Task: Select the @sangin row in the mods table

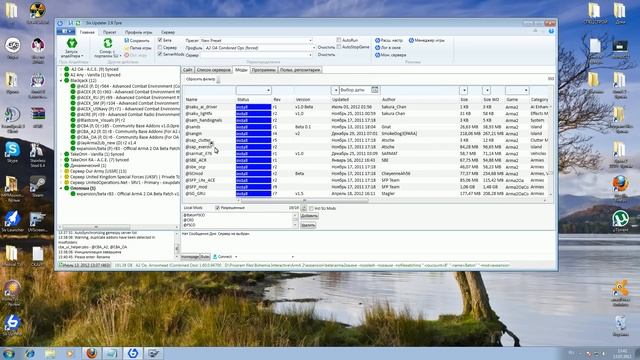Action: (x=367, y=133)
